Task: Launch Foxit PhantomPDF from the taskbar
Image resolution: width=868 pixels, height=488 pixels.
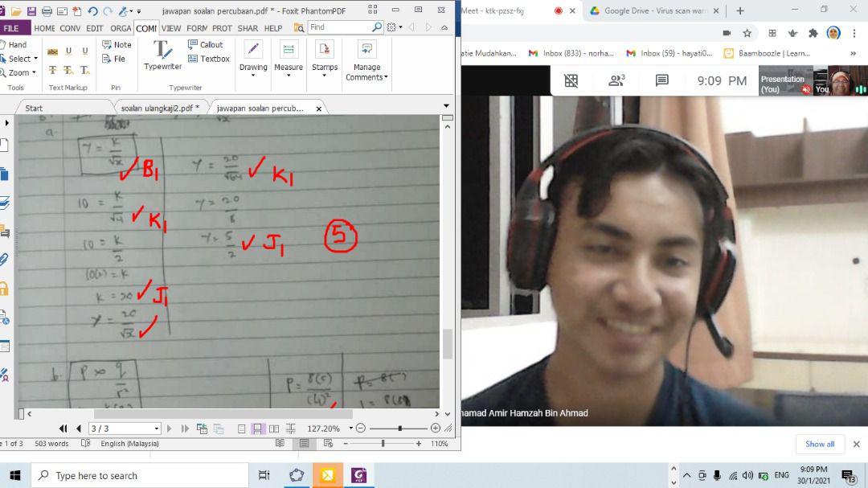Action: point(358,475)
